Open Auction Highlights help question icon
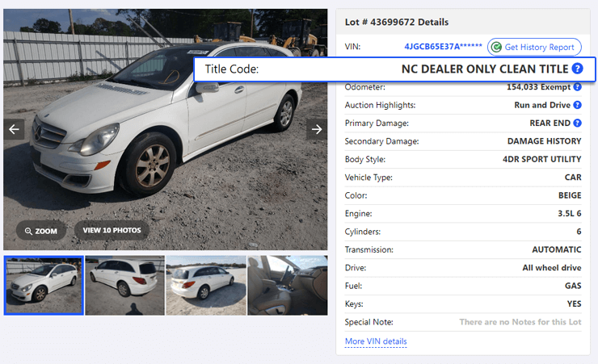Image resolution: width=598 pixels, height=364 pixels. (578, 105)
